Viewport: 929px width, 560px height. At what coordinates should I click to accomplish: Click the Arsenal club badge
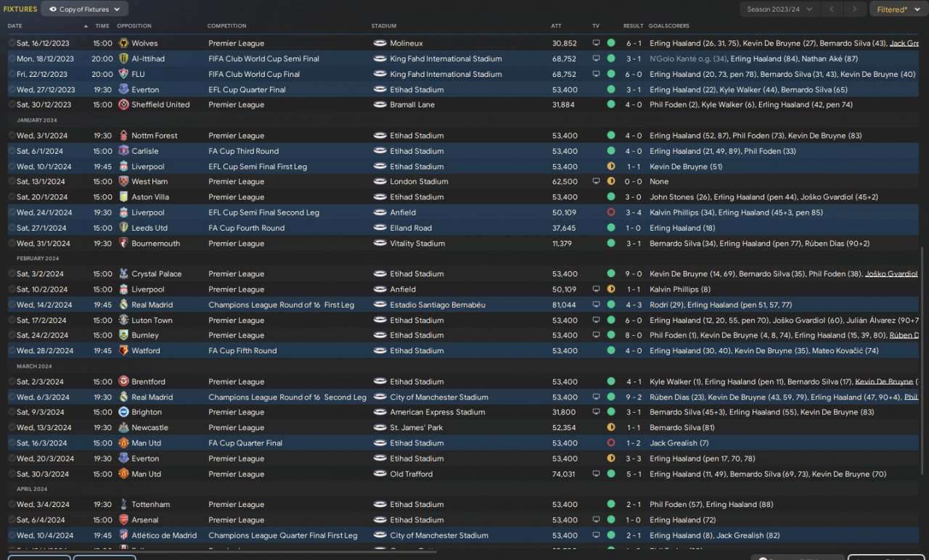pos(123,520)
